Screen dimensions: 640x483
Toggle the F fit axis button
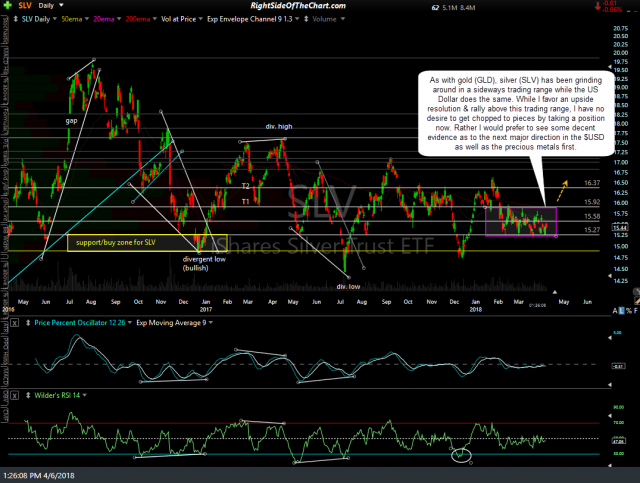(636, 311)
